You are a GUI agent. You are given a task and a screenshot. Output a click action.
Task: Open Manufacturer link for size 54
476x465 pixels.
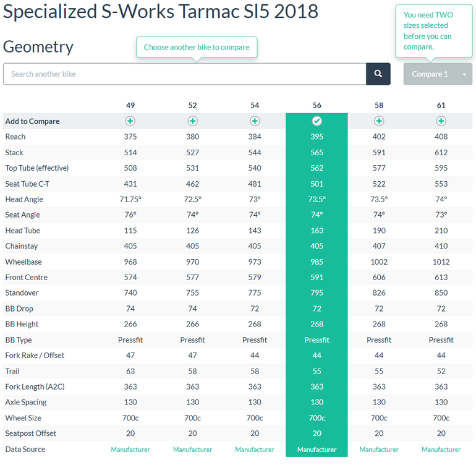click(255, 449)
